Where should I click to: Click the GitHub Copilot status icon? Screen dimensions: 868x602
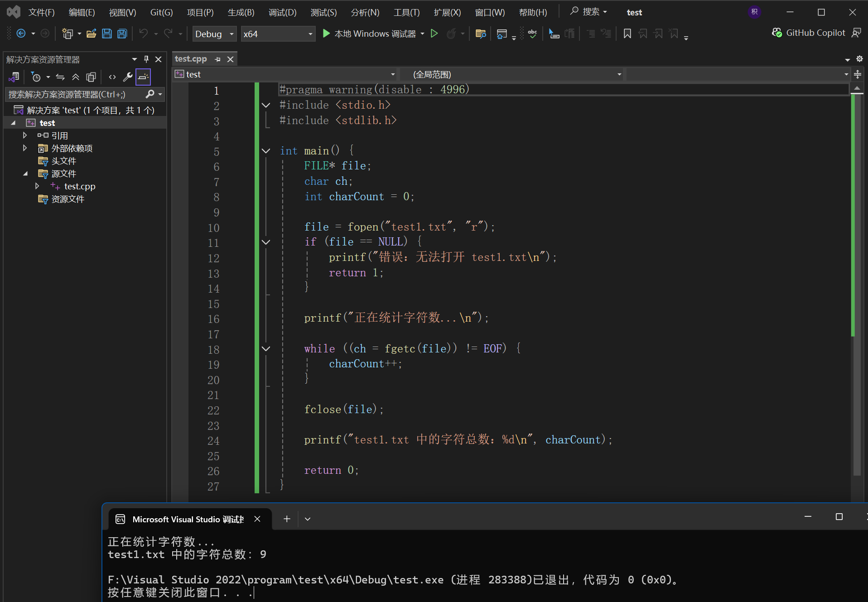[776, 33]
